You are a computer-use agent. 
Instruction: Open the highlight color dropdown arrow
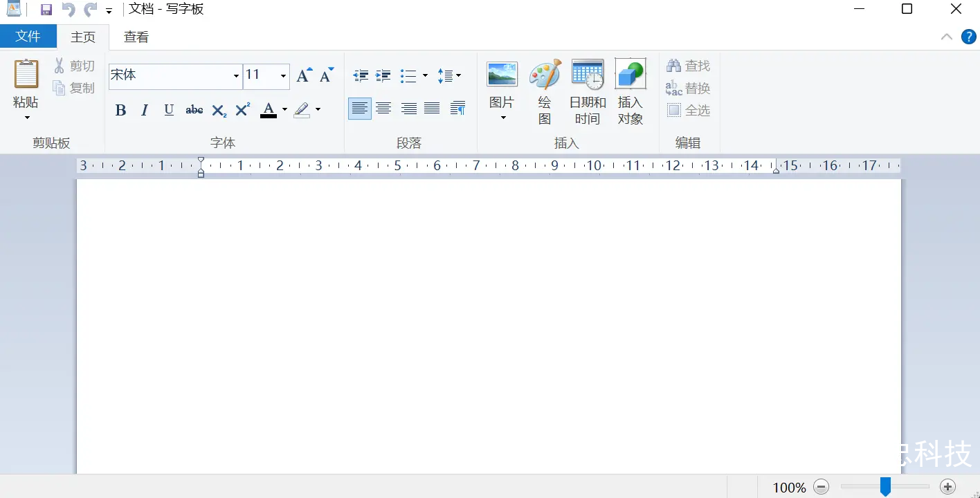[318, 110]
